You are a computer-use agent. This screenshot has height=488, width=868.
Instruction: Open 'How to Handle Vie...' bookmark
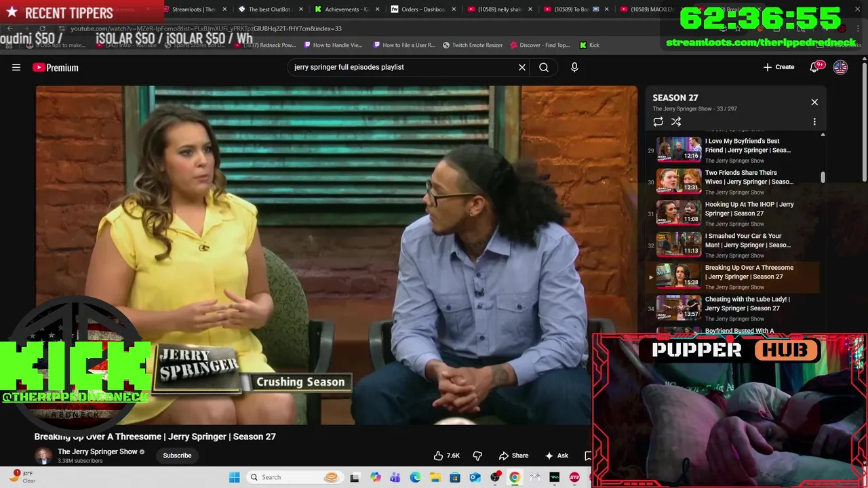[x=333, y=45]
